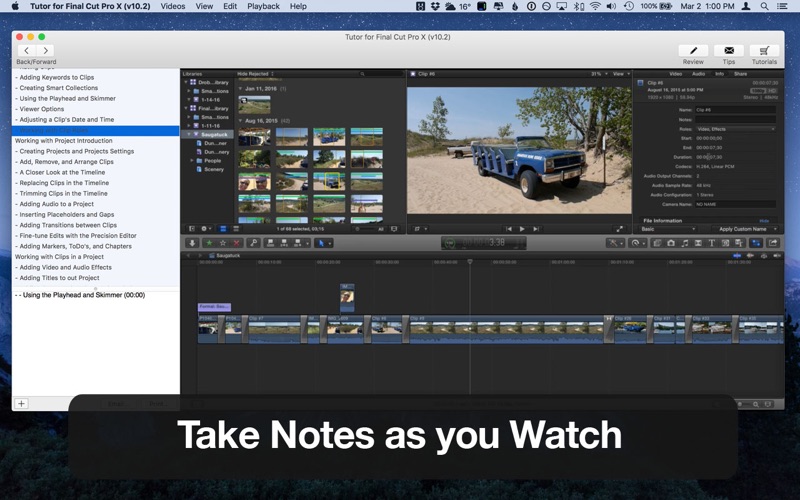
Task: Open the retime speedometer menu
Action: coord(636,243)
